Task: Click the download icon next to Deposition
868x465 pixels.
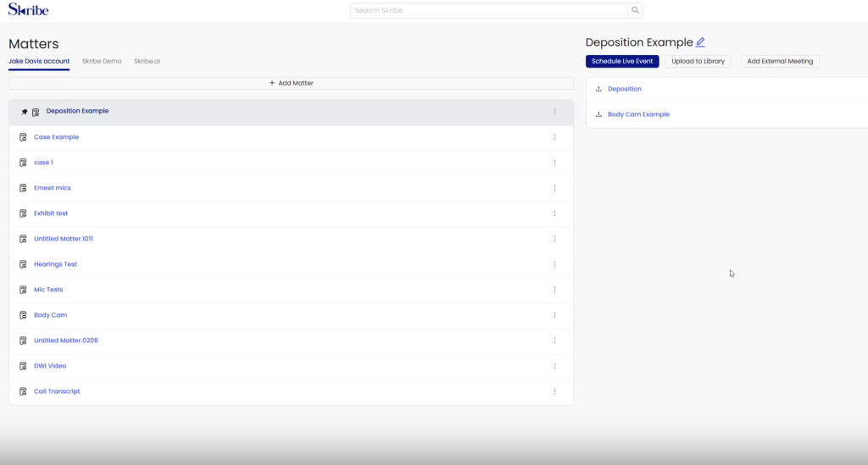Action: click(x=599, y=89)
